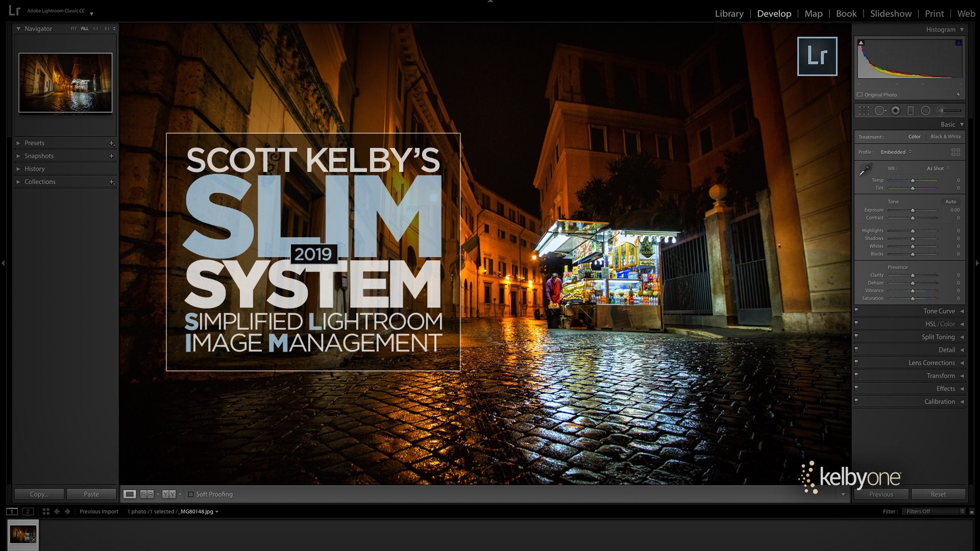The height and width of the screenshot is (551, 980).
Task: Select the Red Eye Correction tool
Action: [895, 111]
